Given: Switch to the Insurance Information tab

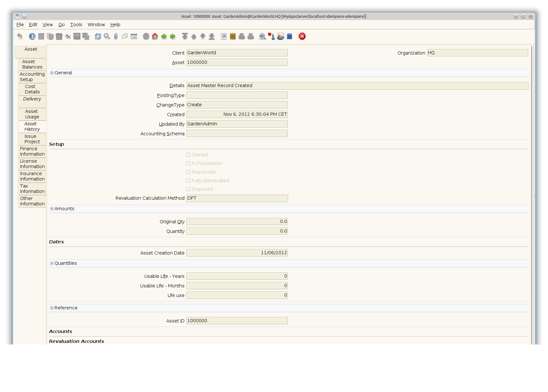Looking at the screenshot, I should [x=32, y=176].
